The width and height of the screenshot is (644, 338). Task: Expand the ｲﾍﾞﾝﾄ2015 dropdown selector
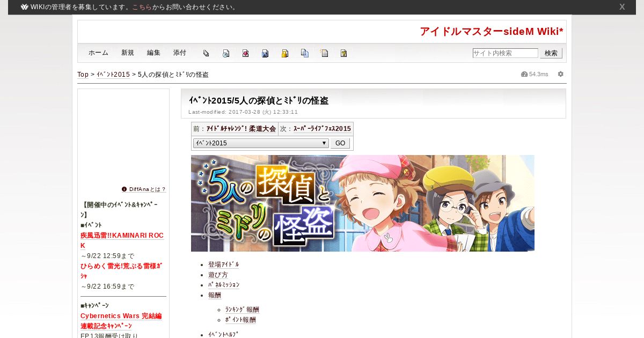tap(261, 143)
